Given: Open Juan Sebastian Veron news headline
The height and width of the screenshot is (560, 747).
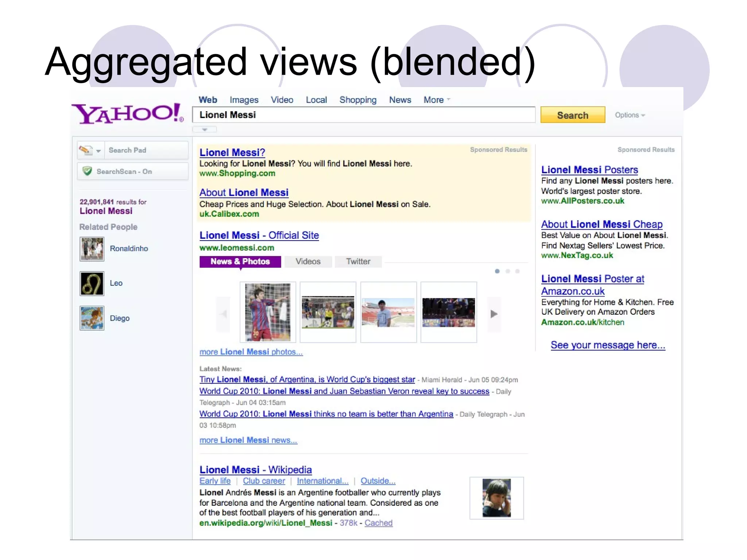Looking at the screenshot, I should pyautogui.click(x=344, y=391).
